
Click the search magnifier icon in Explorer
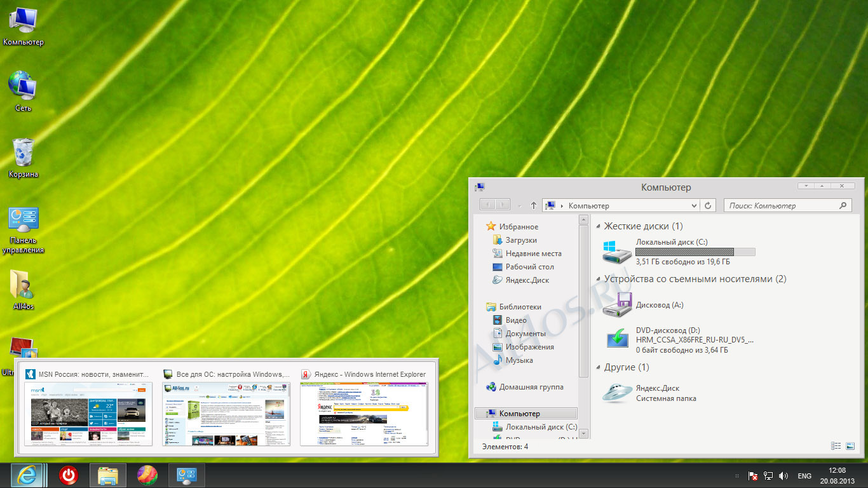(x=843, y=205)
